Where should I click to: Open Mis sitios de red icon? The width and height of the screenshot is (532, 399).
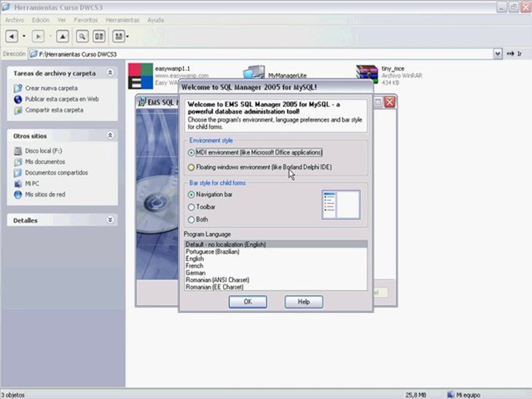(x=18, y=195)
